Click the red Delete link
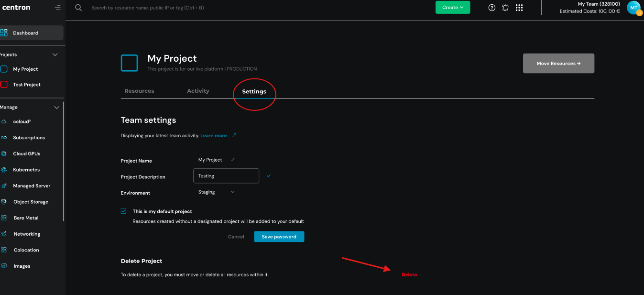This screenshot has width=644, height=295. (x=409, y=274)
